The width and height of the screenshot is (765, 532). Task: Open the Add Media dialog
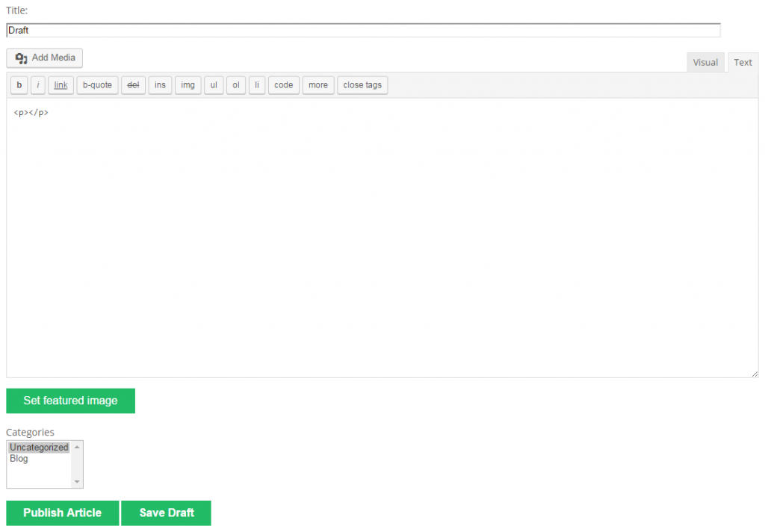point(44,58)
